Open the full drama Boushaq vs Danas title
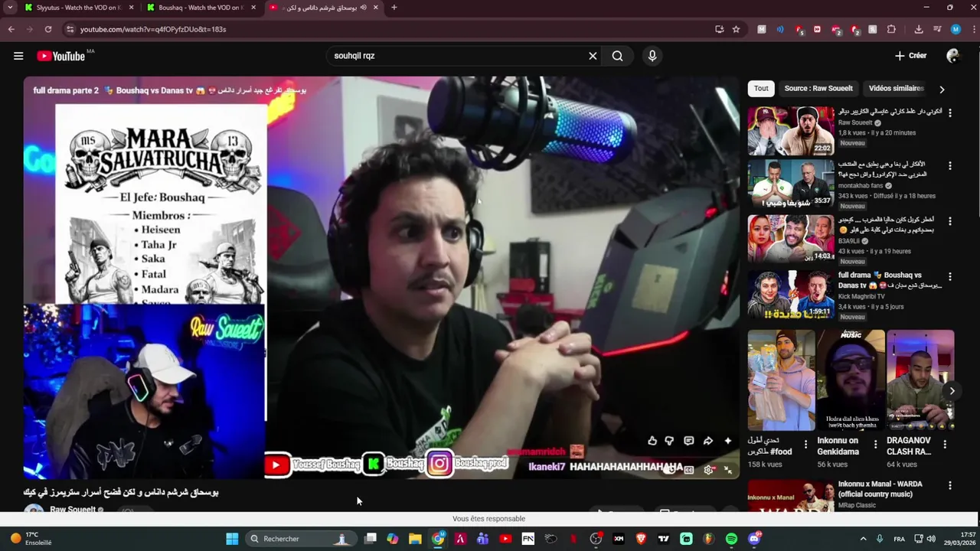 890,280
